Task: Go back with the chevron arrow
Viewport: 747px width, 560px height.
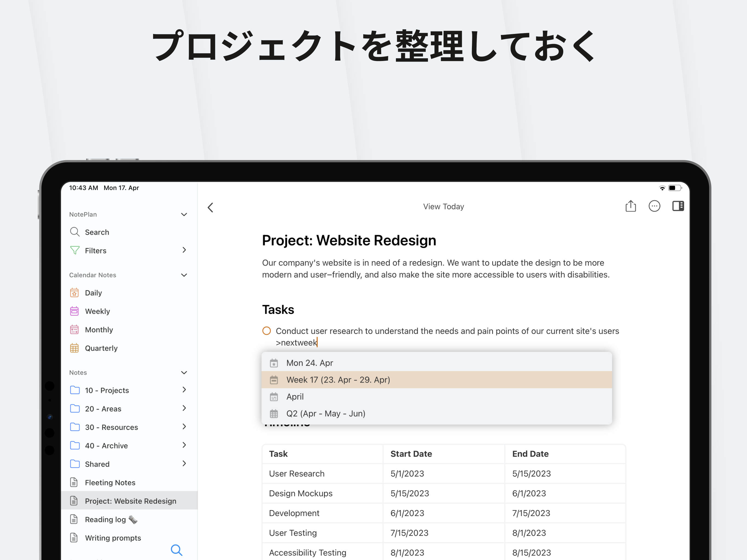Action: (x=210, y=207)
